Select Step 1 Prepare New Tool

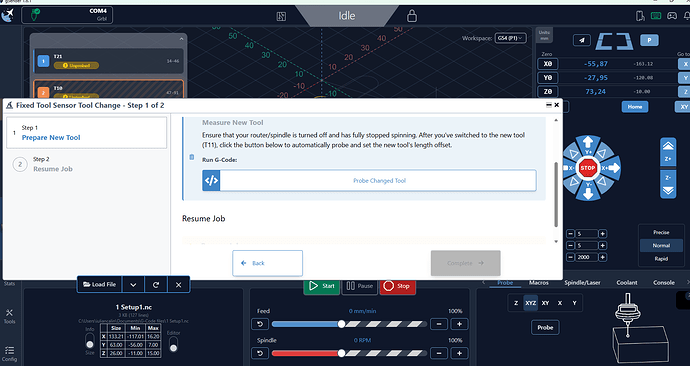[x=86, y=132]
